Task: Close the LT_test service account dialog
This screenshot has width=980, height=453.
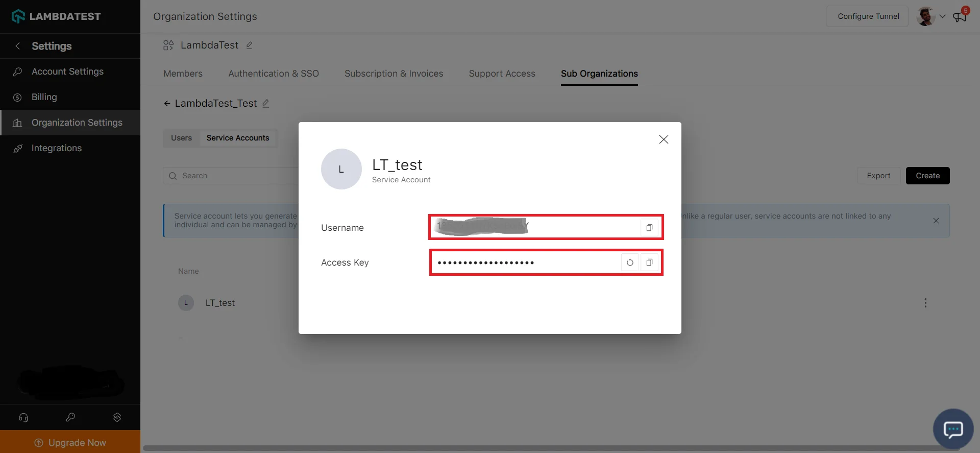Action: [664, 139]
